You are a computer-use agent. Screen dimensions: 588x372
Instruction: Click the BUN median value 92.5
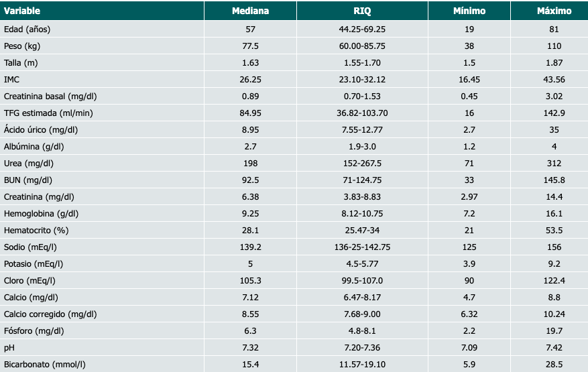click(x=251, y=180)
